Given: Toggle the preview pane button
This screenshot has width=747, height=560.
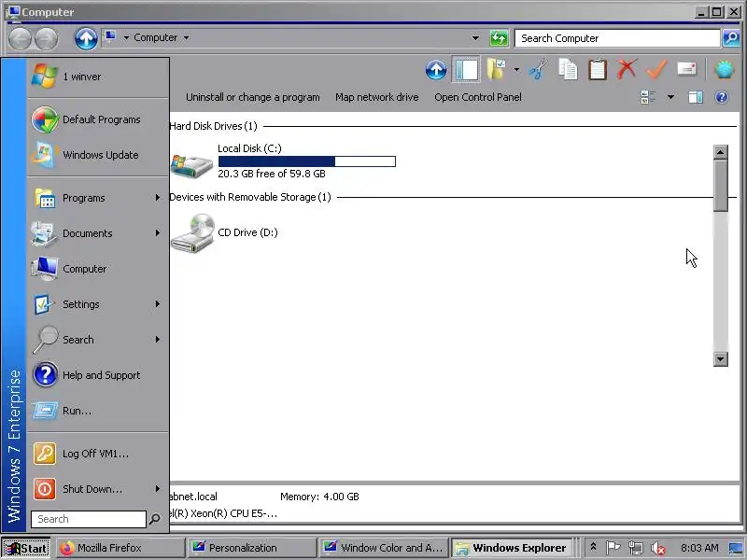Looking at the screenshot, I should [696, 97].
